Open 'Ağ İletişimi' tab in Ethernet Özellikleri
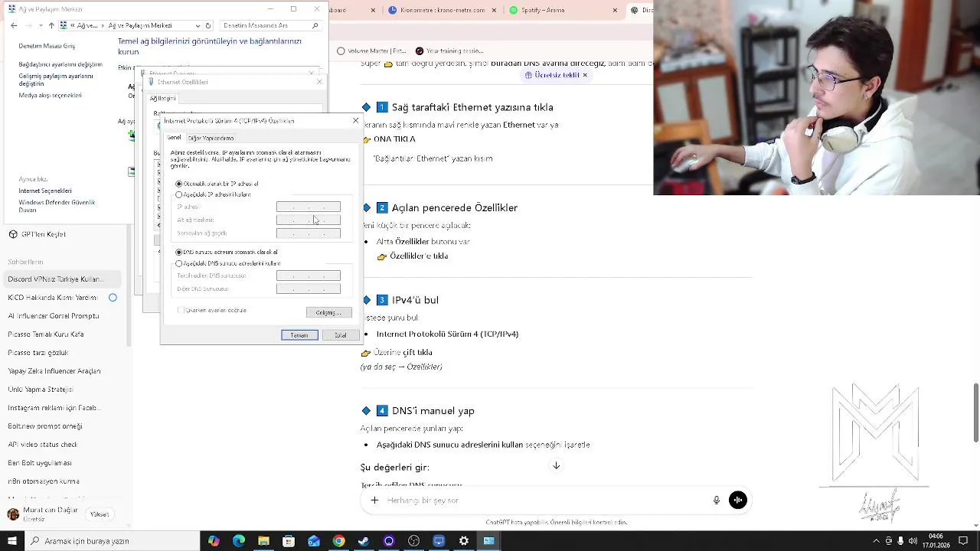The width and height of the screenshot is (980, 551). (162, 98)
